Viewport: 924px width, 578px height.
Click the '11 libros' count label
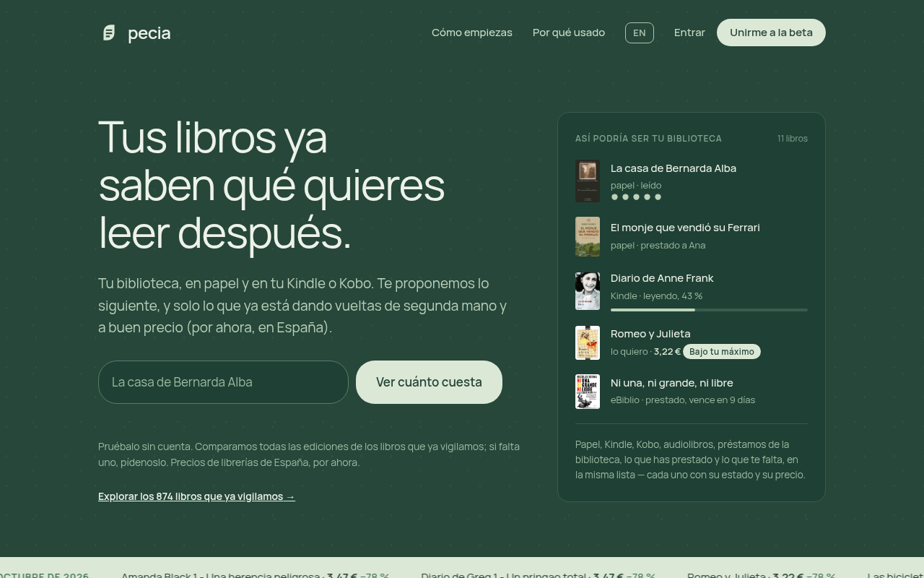[x=793, y=139]
